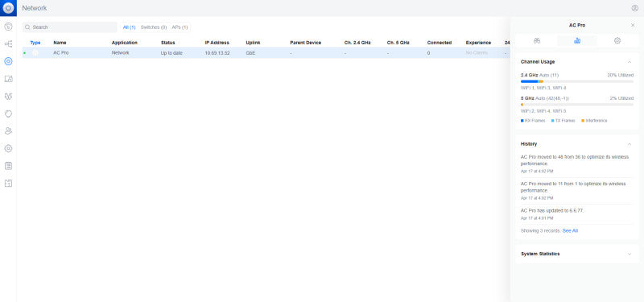
Task: Open the shield-shaped icon in sidebar
Action: 8,114
